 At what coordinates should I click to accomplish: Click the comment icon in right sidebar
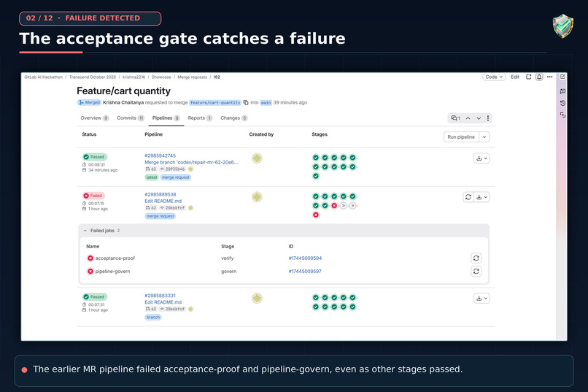pyautogui.click(x=562, y=91)
